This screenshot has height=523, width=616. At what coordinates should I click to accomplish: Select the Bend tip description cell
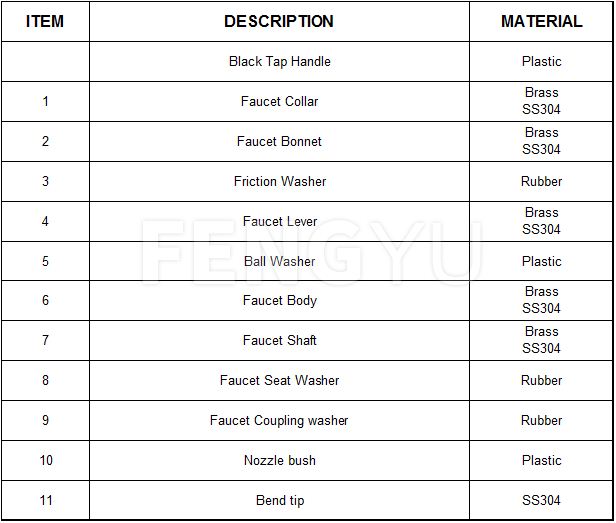280,501
